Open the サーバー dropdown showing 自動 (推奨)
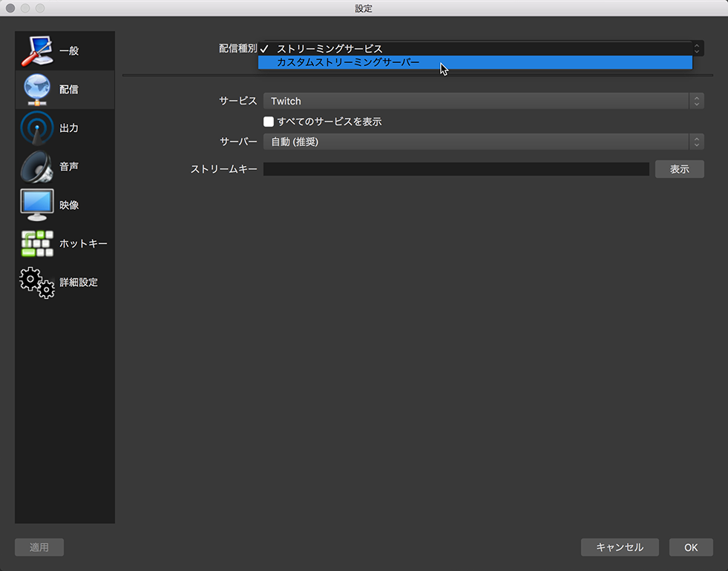This screenshot has width=728, height=571. (x=483, y=142)
